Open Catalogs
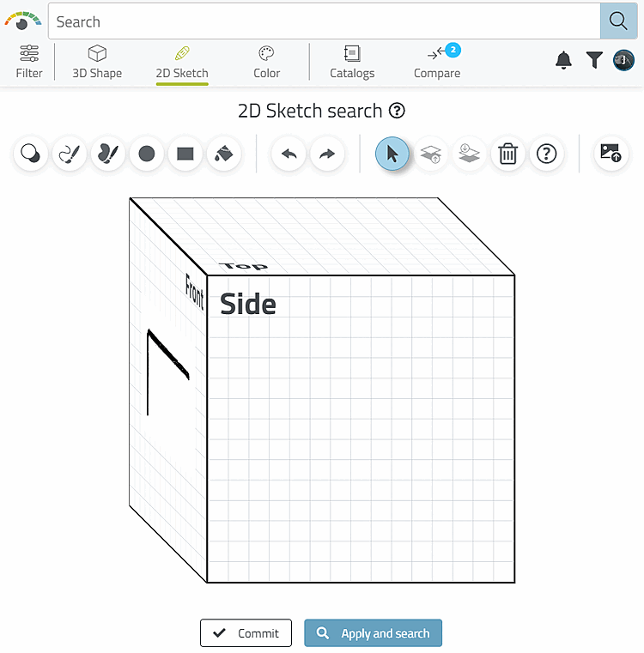644x653 pixels. 352,62
